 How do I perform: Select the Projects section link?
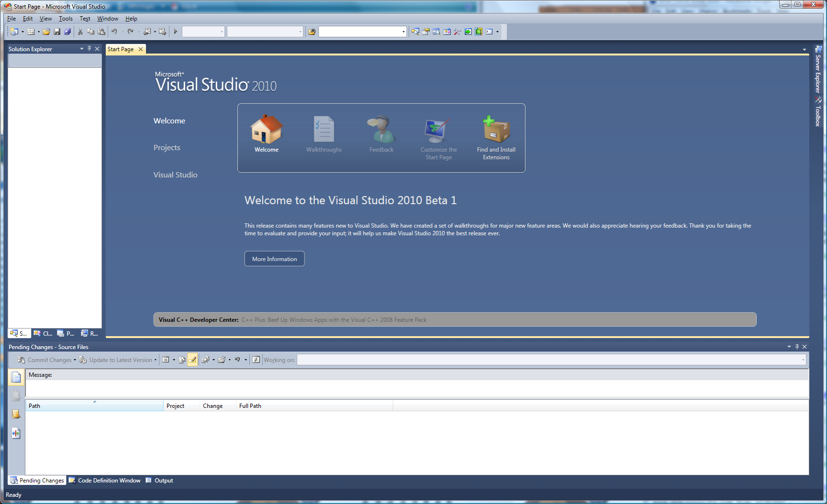[x=167, y=148]
